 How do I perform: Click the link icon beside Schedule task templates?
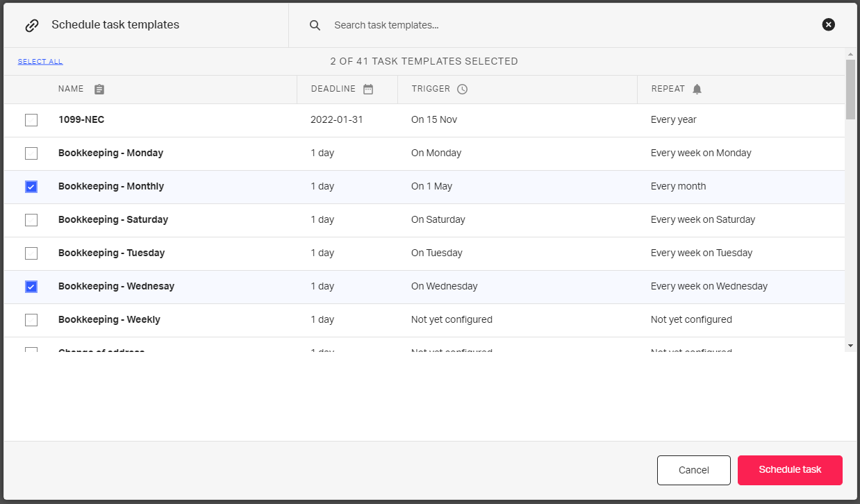pos(32,25)
